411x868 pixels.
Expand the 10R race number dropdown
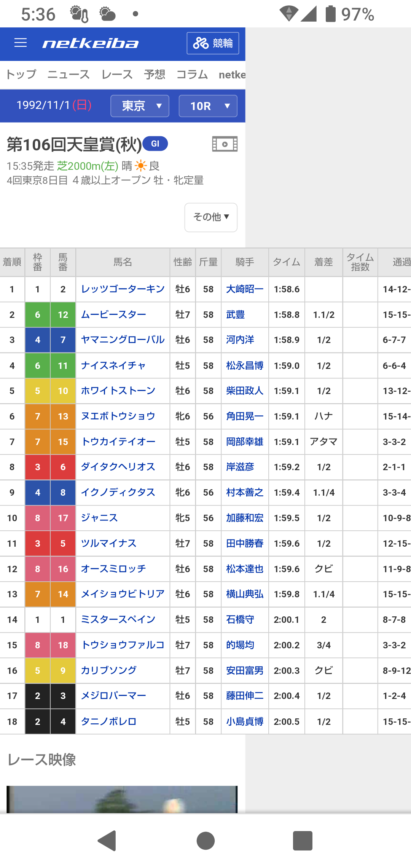click(208, 106)
